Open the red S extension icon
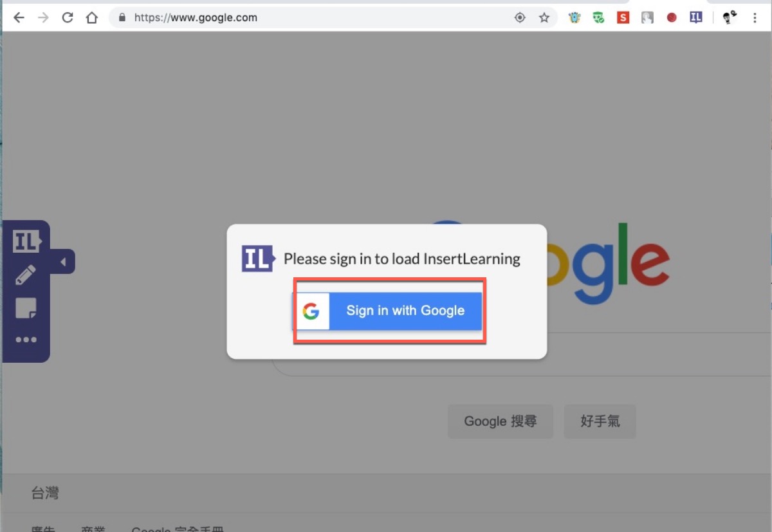772x532 pixels. pyautogui.click(x=623, y=18)
